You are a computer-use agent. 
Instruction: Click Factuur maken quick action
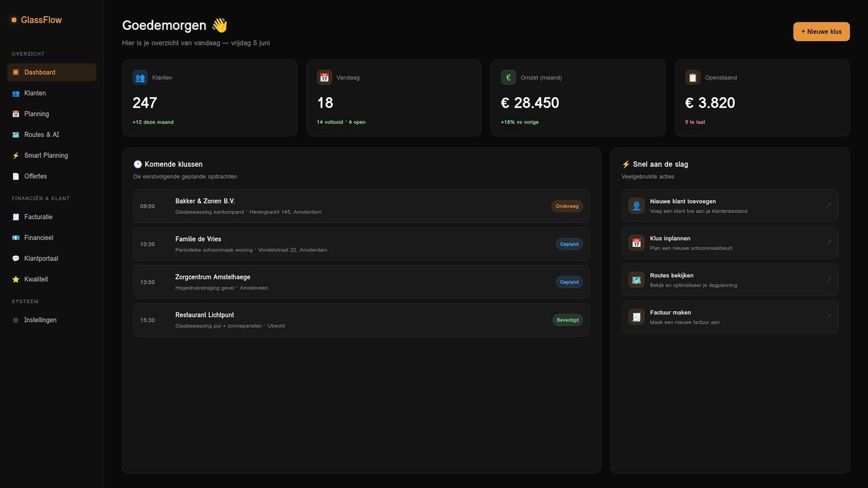point(730,317)
